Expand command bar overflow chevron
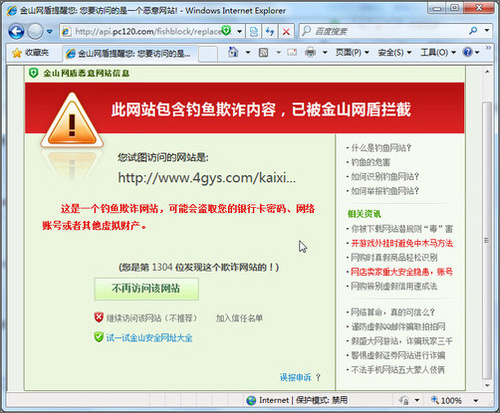This screenshot has width=500, height=413. pyautogui.click(x=488, y=48)
